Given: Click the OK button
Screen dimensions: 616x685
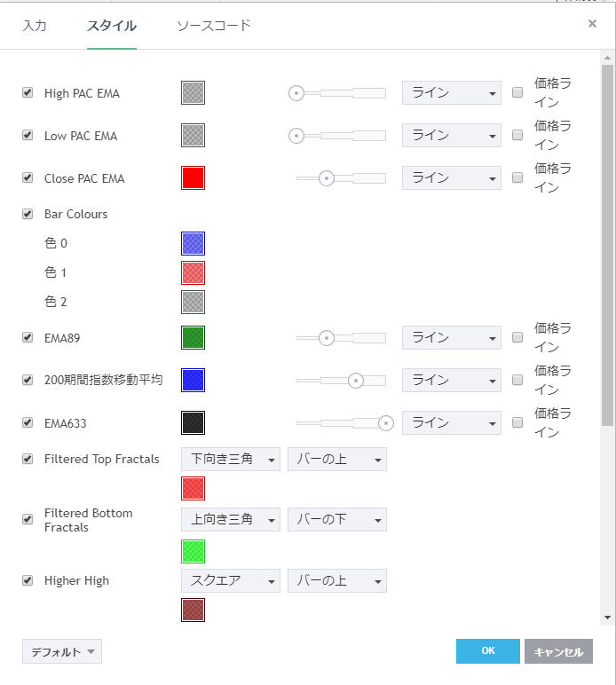Looking at the screenshot, I should pyautogui.click(x=487, y=651).
